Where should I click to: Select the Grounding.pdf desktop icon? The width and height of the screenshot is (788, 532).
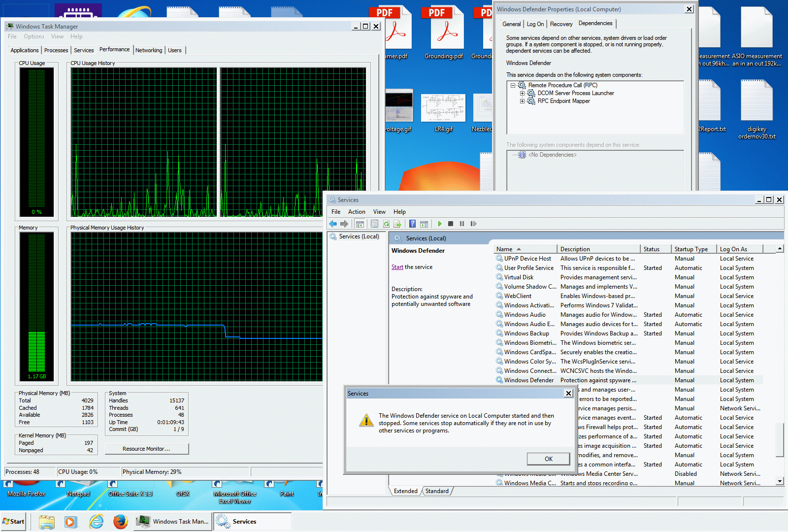point(444,33)
